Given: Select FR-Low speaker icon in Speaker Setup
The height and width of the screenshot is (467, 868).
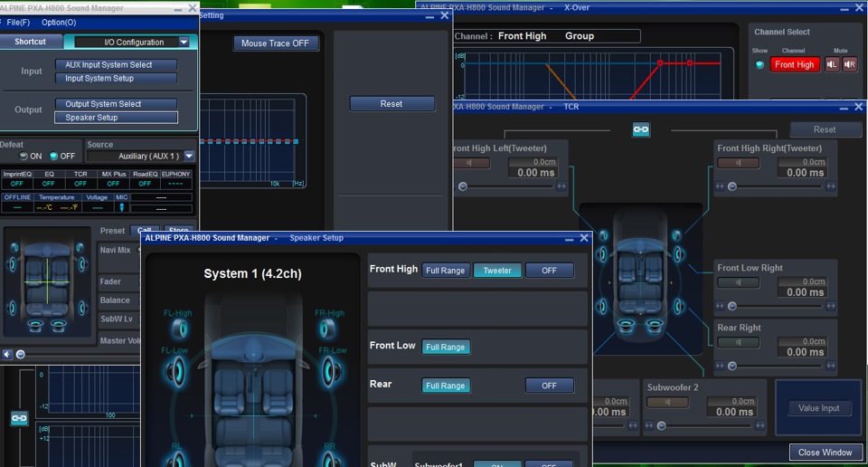Looking at the screenshot, I should coord(332,371).
